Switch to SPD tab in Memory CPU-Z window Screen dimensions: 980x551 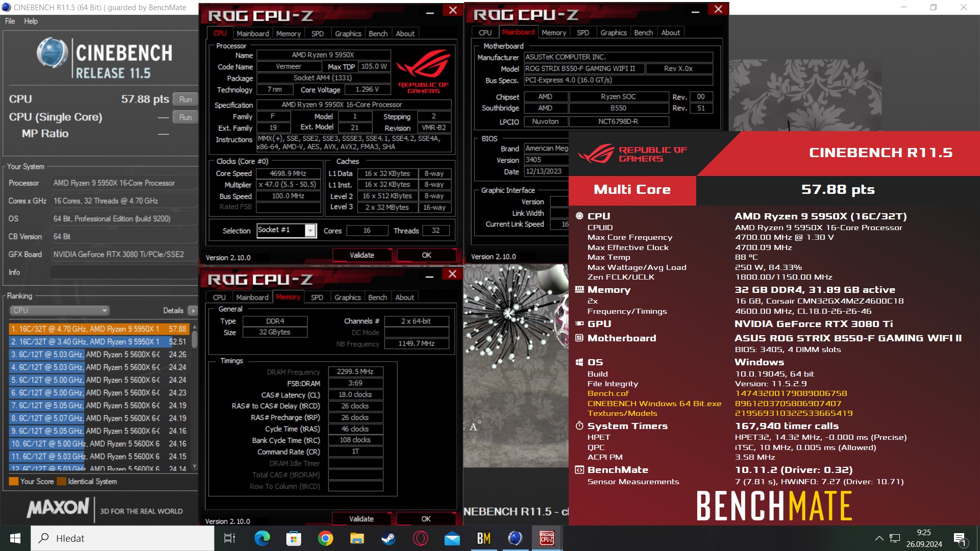(317, 297)
